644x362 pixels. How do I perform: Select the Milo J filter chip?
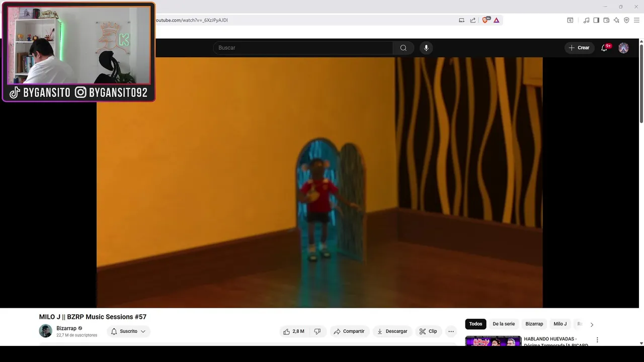[560, 324]
